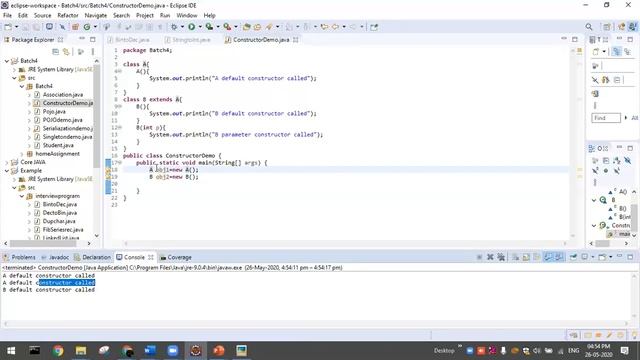Expand the Core JAVA project
Screen dimensions: 640x360
pos(7,162)
